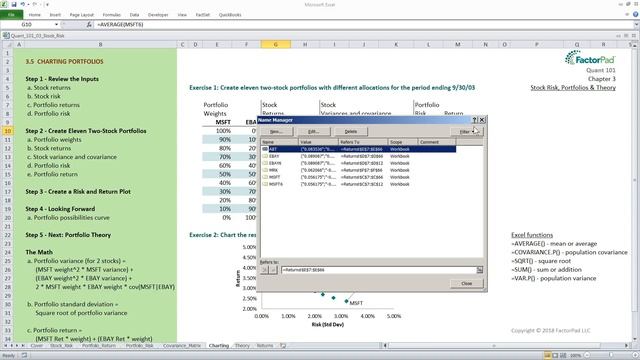
Task: Select the MSFT name row
Action: click(x=358, y=177)
